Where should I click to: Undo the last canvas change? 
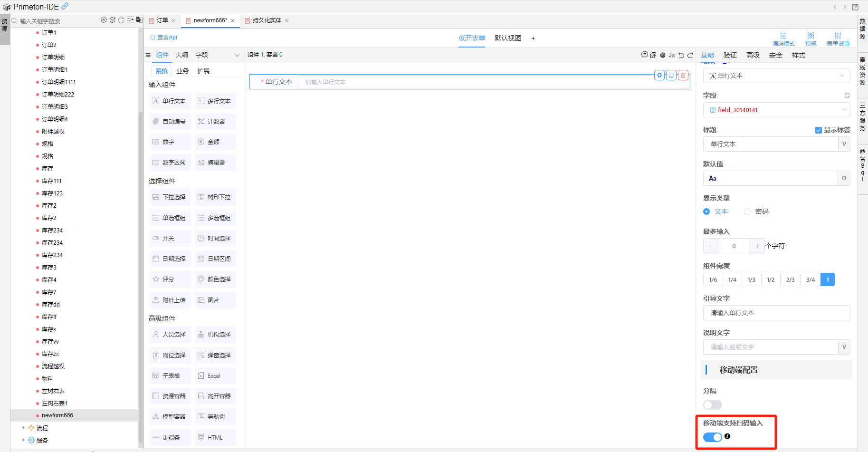(681, 55)
